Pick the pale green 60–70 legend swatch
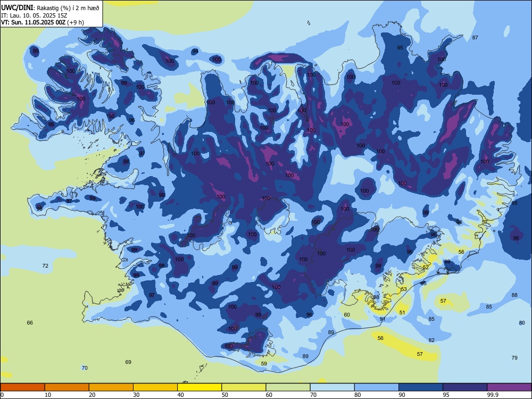The width and height of the screenshot is (532, 399). tap(288, 387)
